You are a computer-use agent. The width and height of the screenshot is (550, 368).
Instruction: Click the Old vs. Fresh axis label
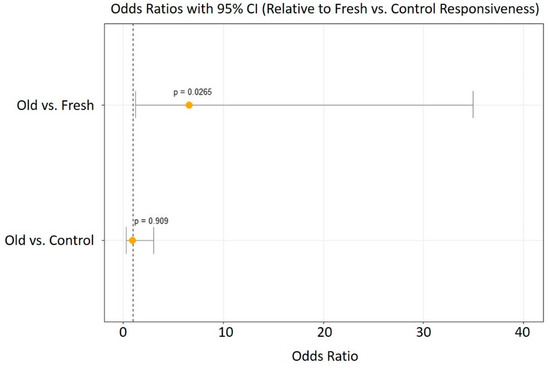[55, 105]
